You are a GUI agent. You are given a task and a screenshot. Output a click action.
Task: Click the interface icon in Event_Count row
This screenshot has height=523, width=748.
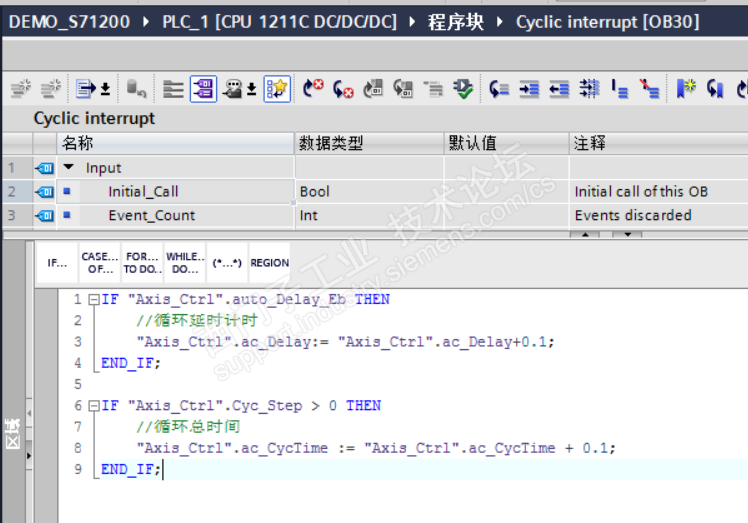[44, 216]
